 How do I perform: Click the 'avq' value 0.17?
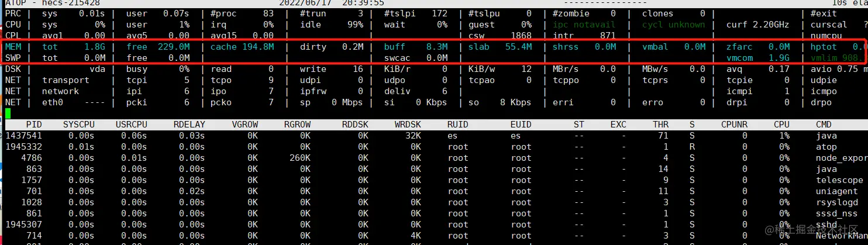[x=779, y=69]
